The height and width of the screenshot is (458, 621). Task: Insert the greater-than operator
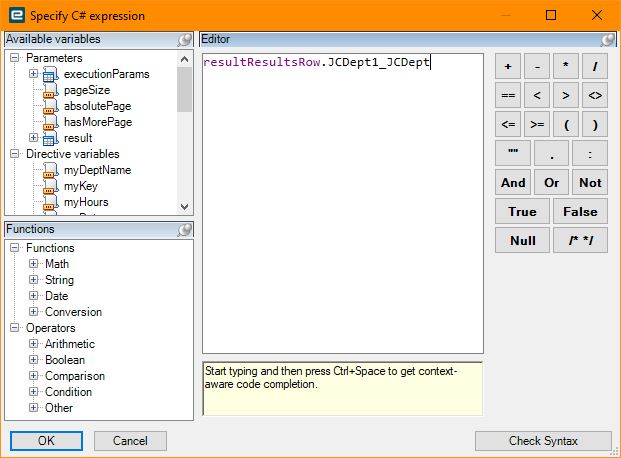(x=566, y=95)
